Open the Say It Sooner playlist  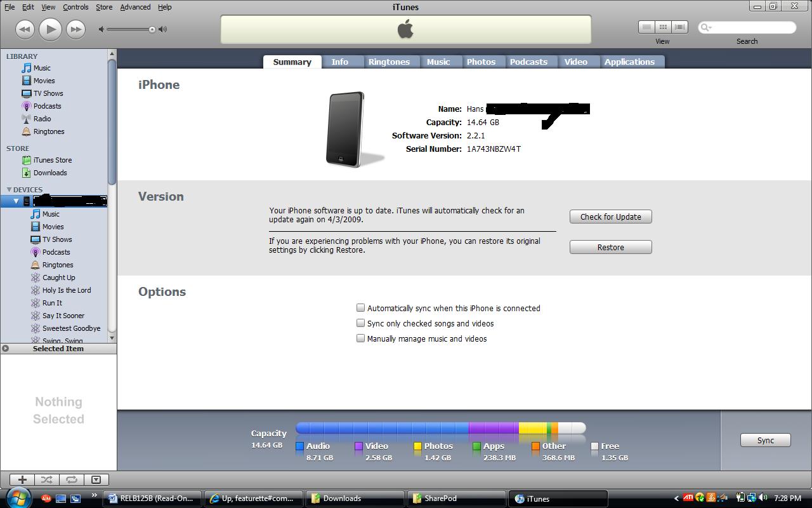tap(63, 316)
